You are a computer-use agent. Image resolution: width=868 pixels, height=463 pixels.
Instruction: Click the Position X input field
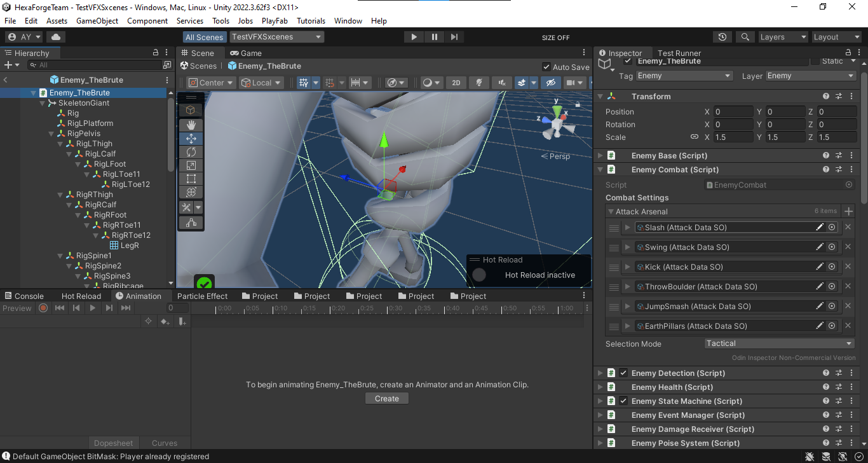[733, 111]
